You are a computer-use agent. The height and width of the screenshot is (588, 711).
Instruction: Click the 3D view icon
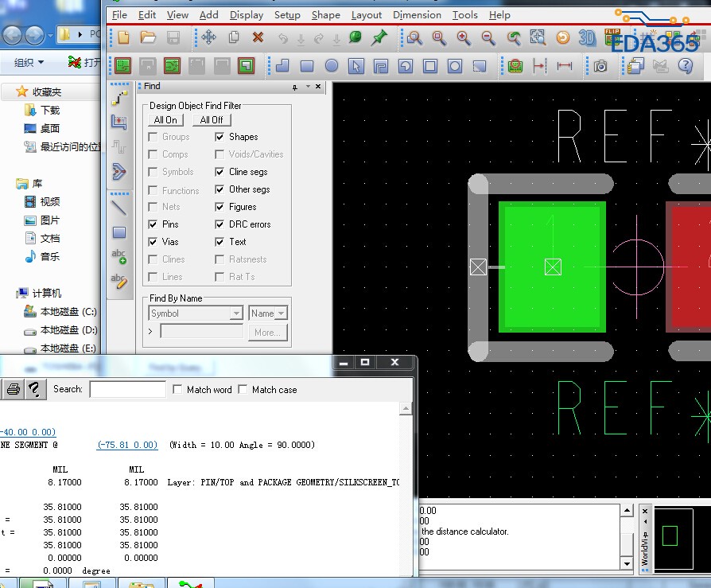click(x=587, y=37)
